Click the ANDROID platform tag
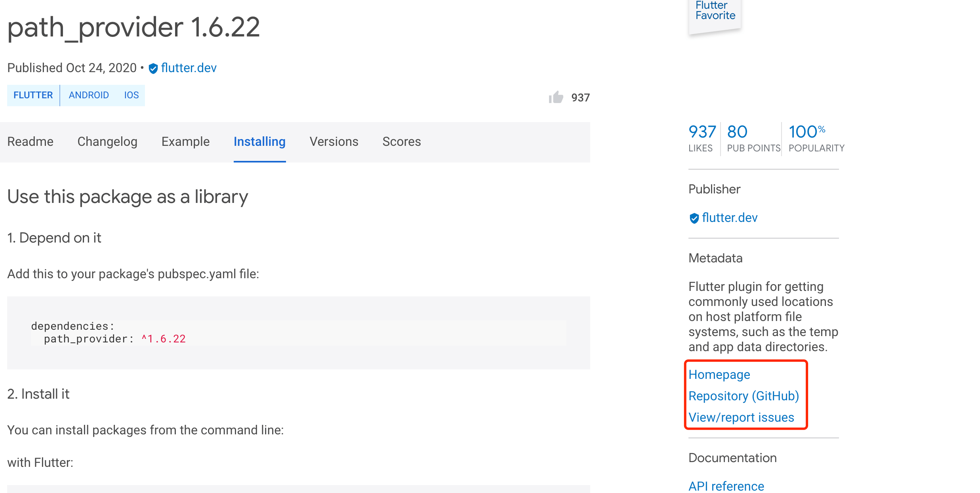The width and height of the screenshot is (980, 493). (89, 95)
